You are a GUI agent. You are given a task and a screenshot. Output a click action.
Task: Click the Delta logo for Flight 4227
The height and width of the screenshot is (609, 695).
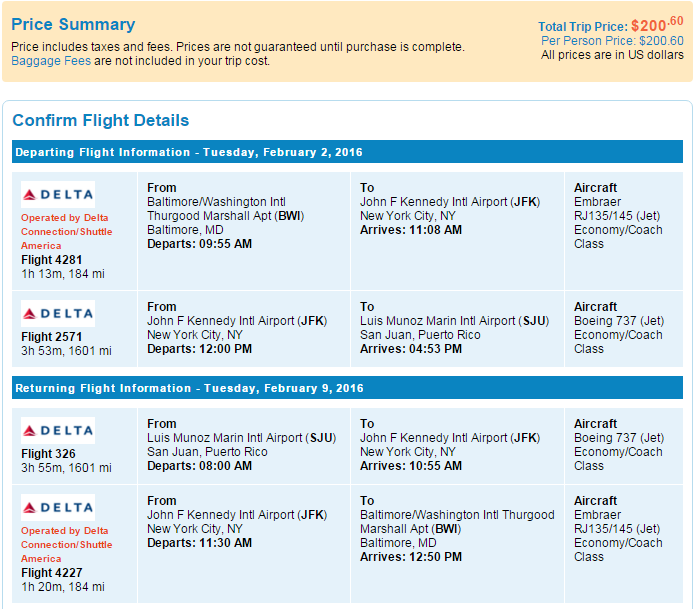pyautogui.click(x=58, y=507)
